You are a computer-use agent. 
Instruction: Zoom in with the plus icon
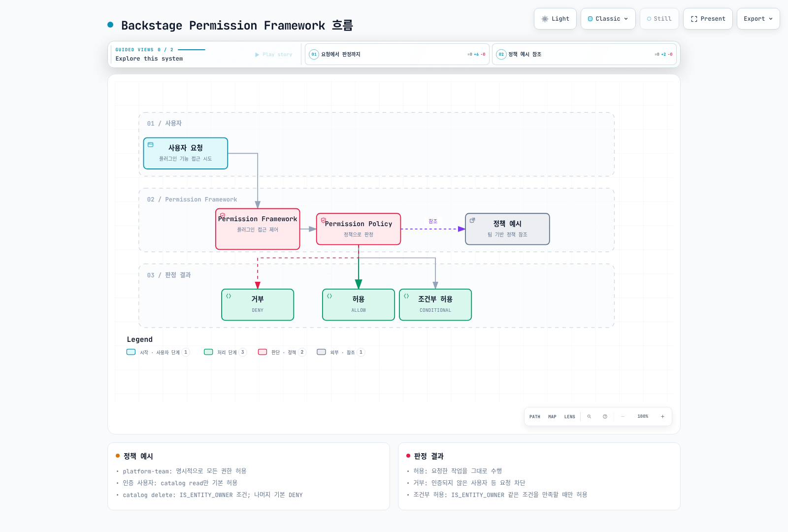pyautogui.click(x=662, y=417)
